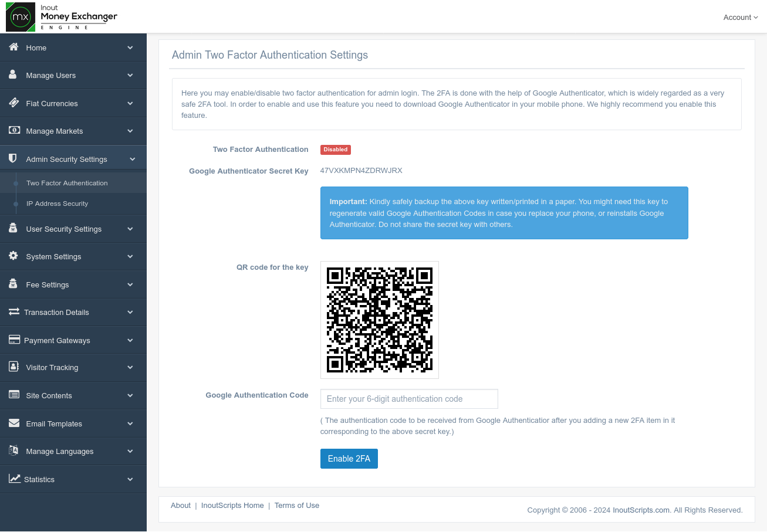Click the Admin Security Settings shield icon
Image resolution: width=767 pixels, height=532 pixels.
(x=13, y=158)
